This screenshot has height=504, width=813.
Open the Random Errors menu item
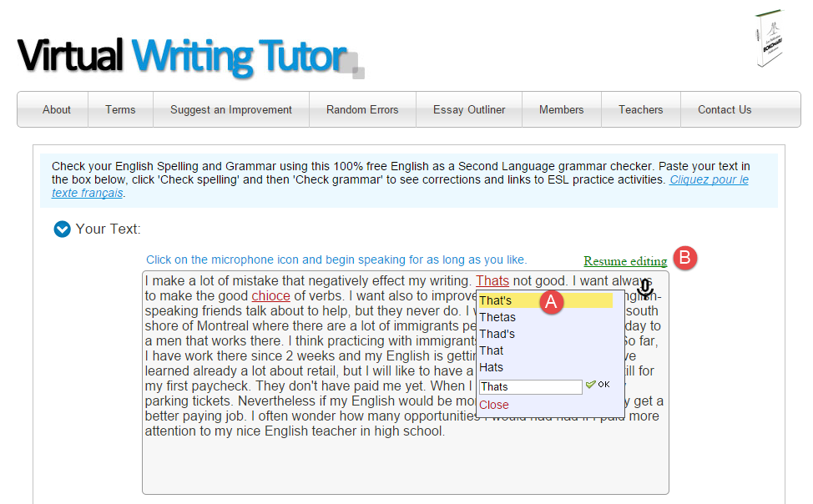[x=362, y=109]
